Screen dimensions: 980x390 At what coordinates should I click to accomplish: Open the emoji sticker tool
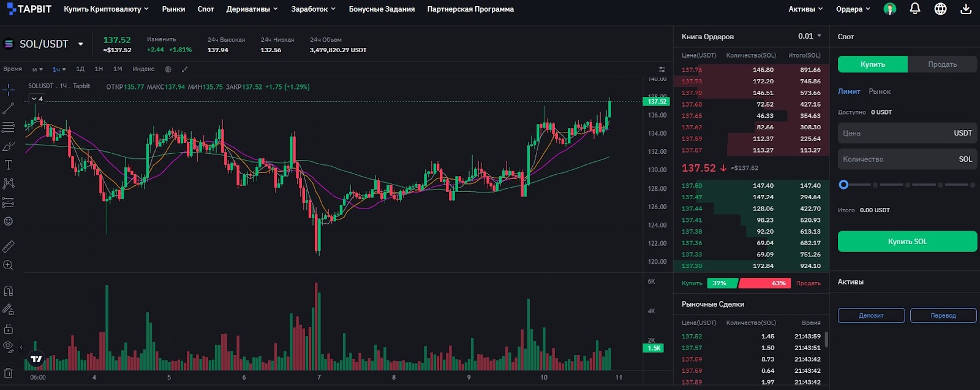9,221
